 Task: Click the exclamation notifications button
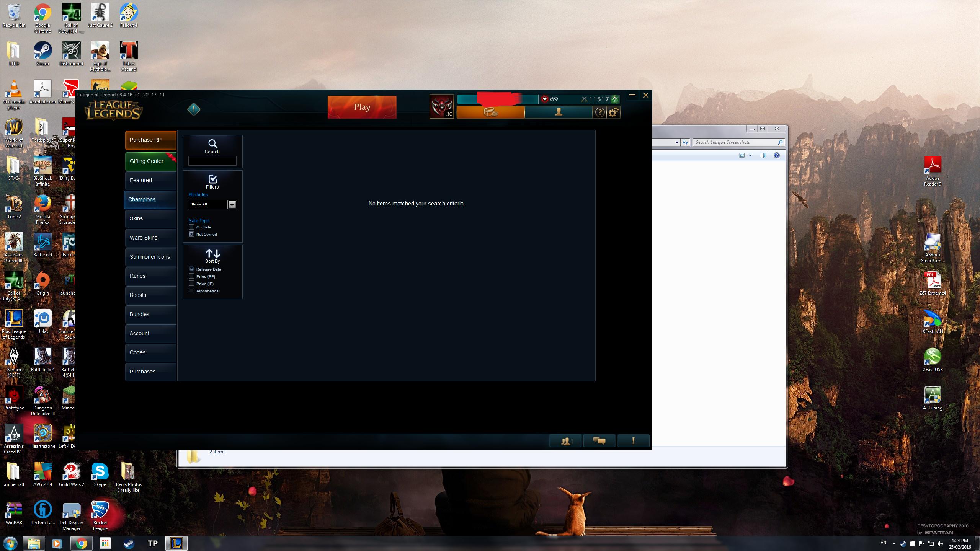(x=633, y=441)
